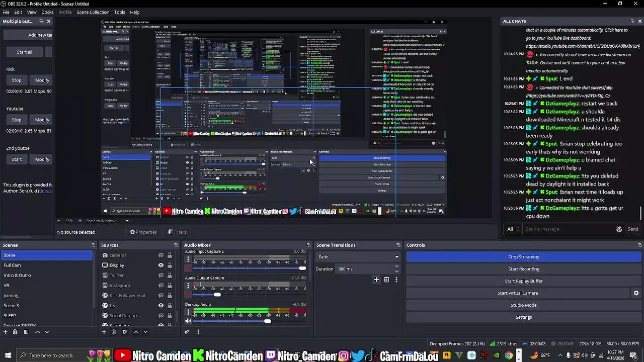Remove transition using trash icon
644x362 pixels.
pos(386,280)
